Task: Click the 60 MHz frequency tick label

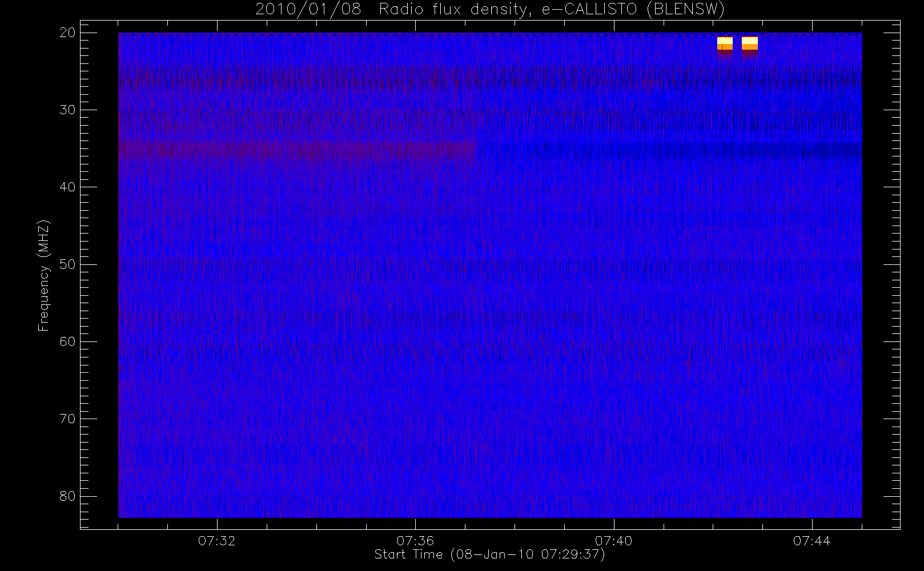Action: coord(67,341)
